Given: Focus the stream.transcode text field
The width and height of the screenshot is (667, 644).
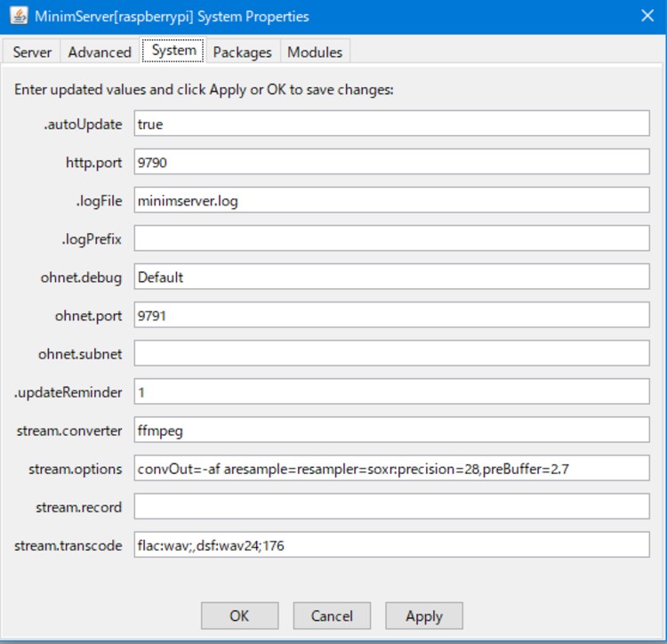Looking at the screenshot, I should [391, 545].
